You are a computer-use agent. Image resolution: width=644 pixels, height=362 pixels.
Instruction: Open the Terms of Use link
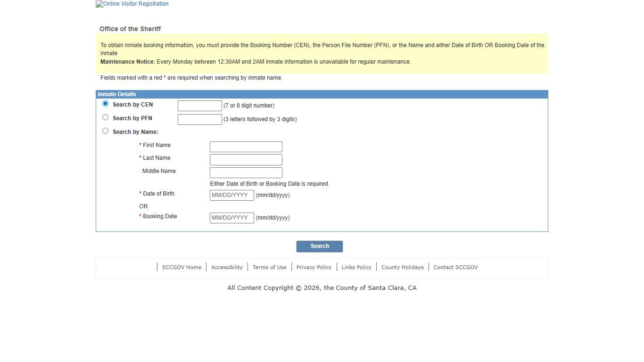point(269,267)
